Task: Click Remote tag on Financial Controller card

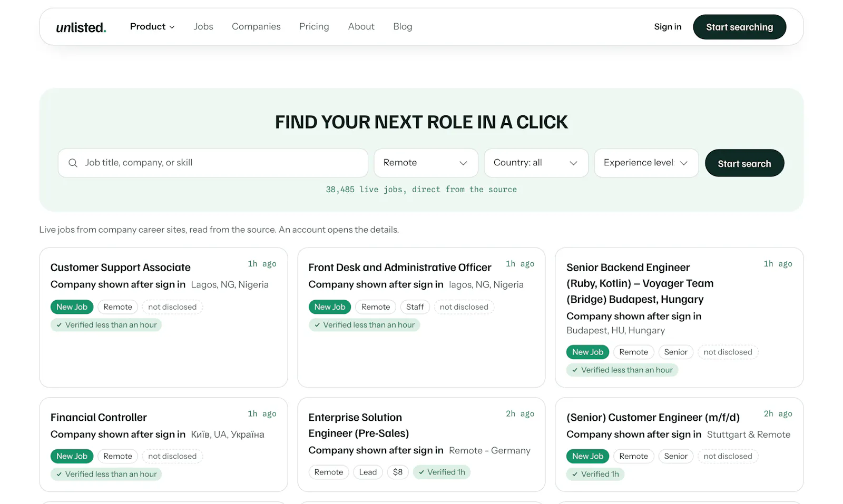Action: 118,457
